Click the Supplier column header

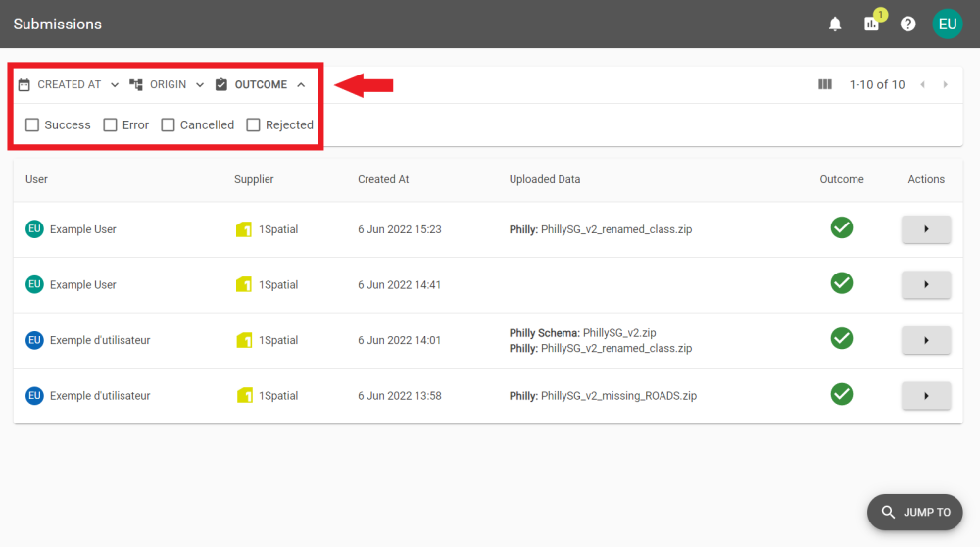click(x=254, y=179)
